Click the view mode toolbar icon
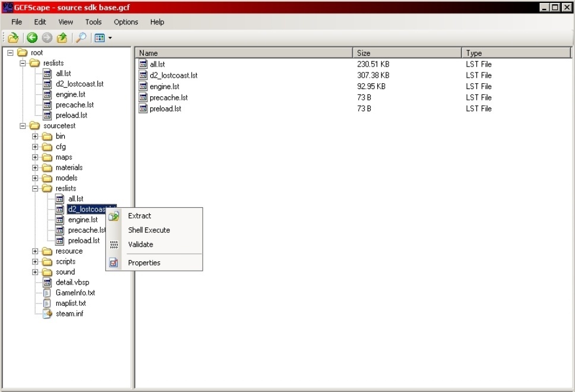This screenshot has height=392, width=575. (x=99, y=38)
